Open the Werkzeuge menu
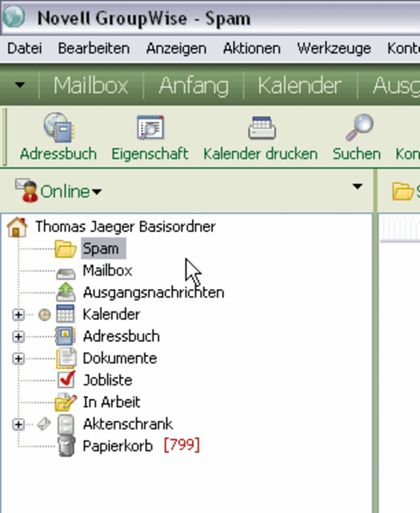The height and width of the screenshot is (513, 420). (x=334, y=48)
